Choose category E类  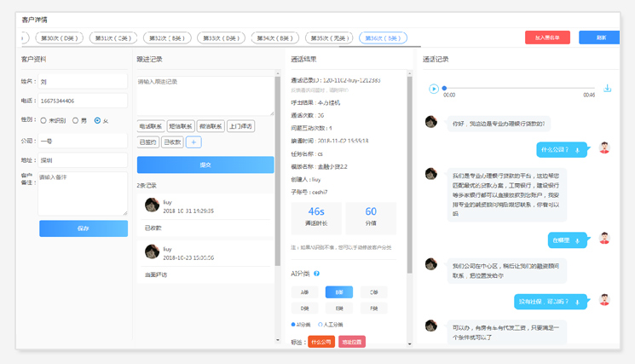[x=339, y=308]
